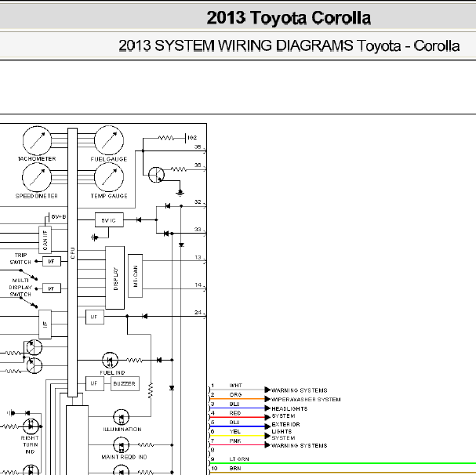Click the WIPER/WASHER SYSTEM destination label

pyautogui.click(x=306, y=400)
